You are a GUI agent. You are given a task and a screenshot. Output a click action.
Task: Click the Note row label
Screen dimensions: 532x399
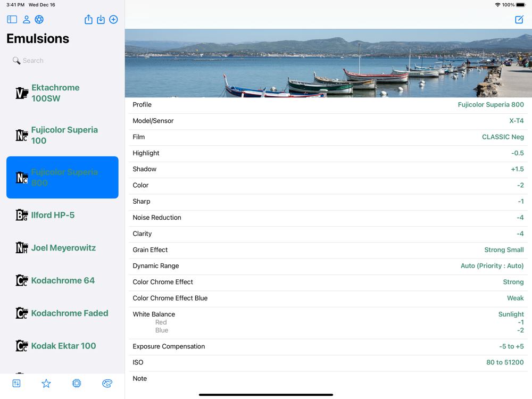(x=140, y=378)
